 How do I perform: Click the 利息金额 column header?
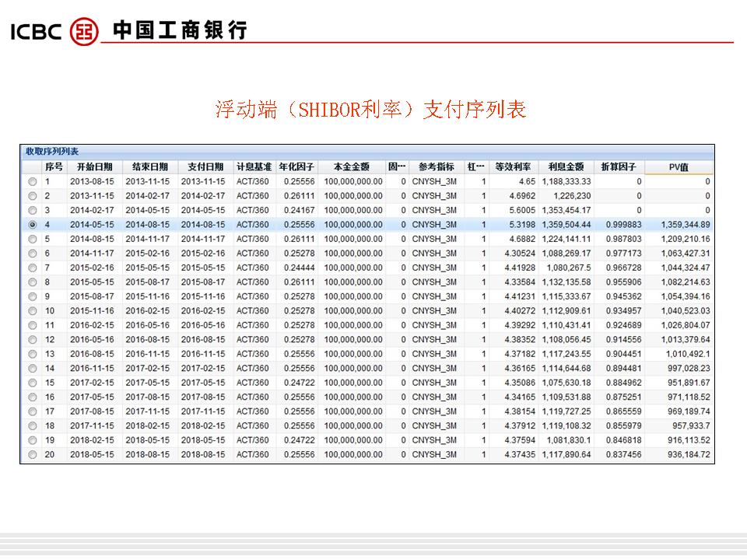[566, 167]
